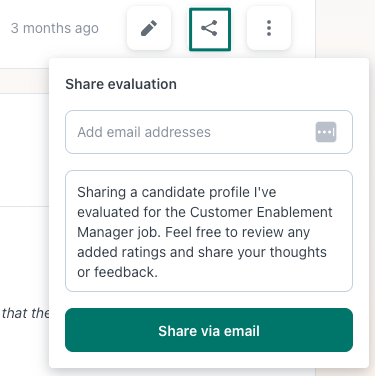Click 'added ratings' in the message box
Viewport: 375px width, 376px height.
click(x=121, y=252)
